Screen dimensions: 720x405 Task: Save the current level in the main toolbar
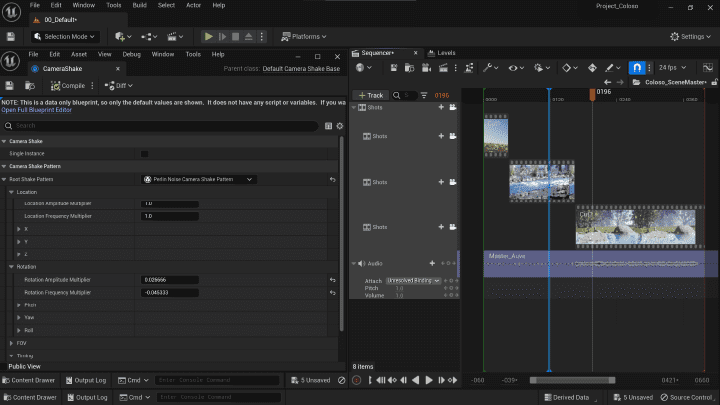(x=11, y=37)
